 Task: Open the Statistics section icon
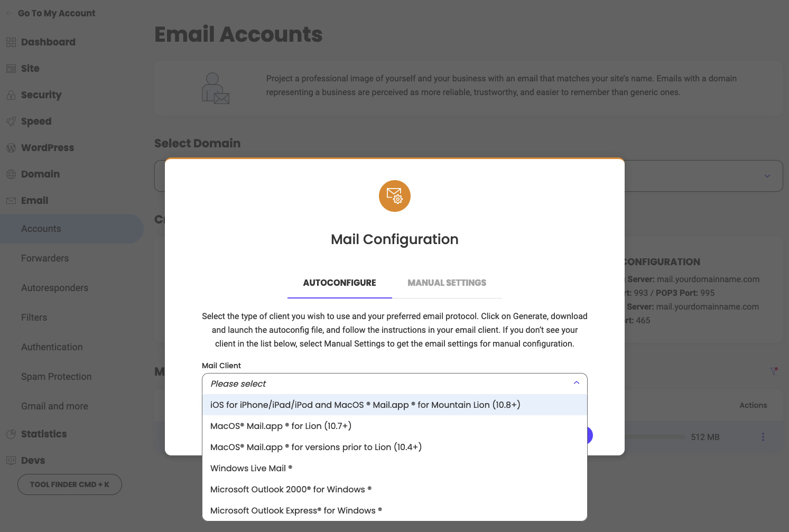click(11, 434)
